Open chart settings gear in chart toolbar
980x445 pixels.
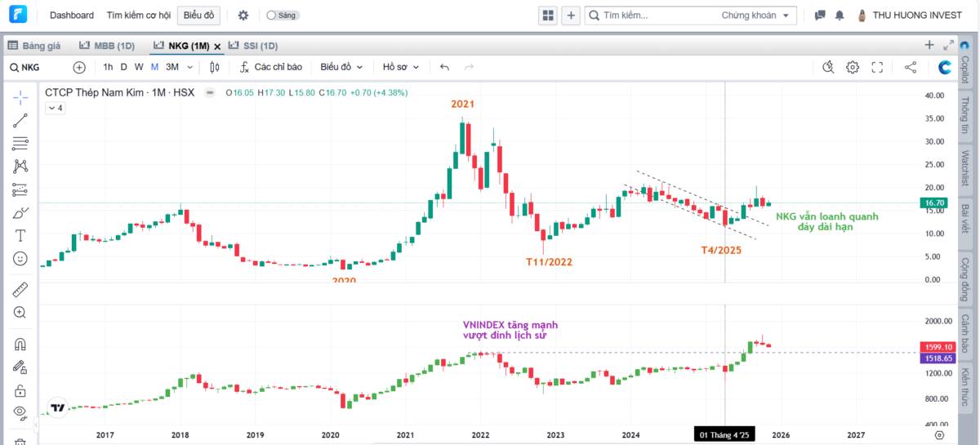tap(853, 68)
